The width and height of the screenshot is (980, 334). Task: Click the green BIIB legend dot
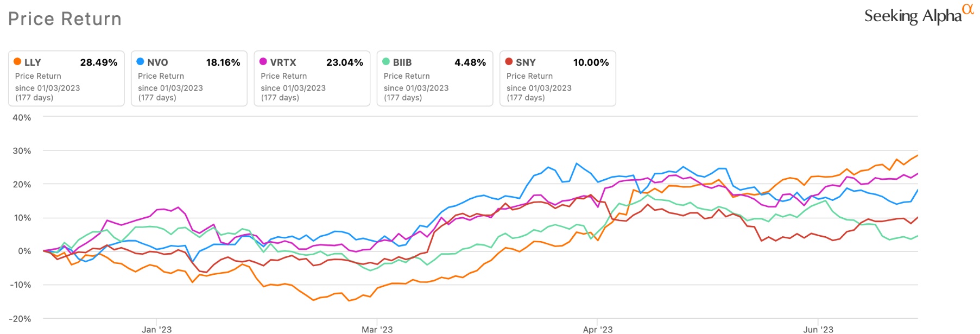point(386,62)
